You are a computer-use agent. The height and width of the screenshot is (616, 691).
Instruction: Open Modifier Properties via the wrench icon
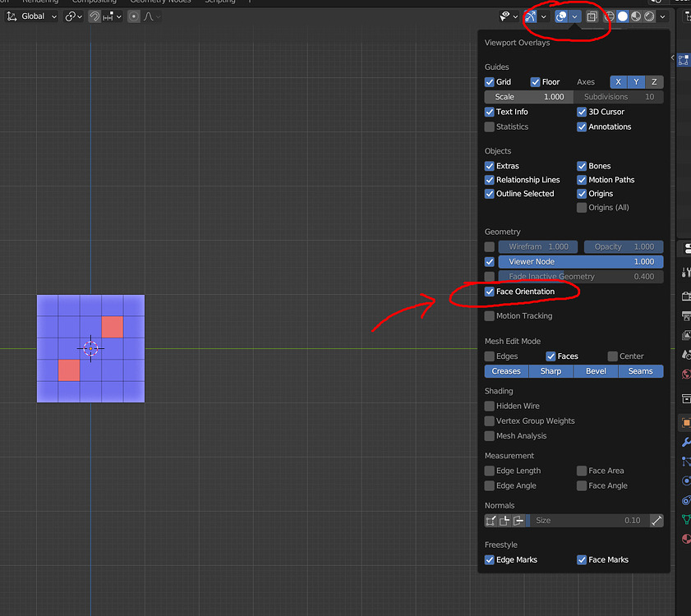(684, 442)
